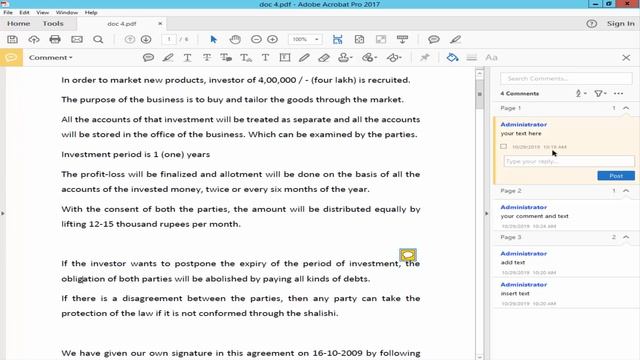
Task: Open the Edit menu
Action: coord(24,13)
